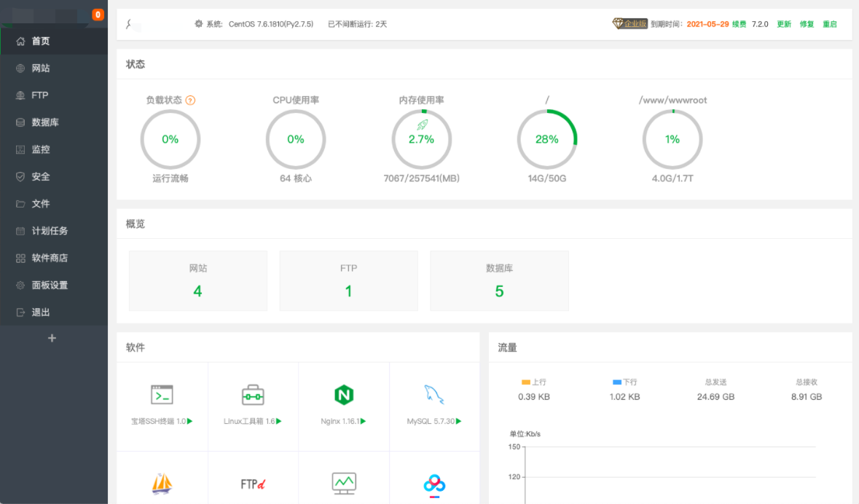Open the 网站 overview card showing 4
This screenshot has height=504, width=859.
(198, 281)
